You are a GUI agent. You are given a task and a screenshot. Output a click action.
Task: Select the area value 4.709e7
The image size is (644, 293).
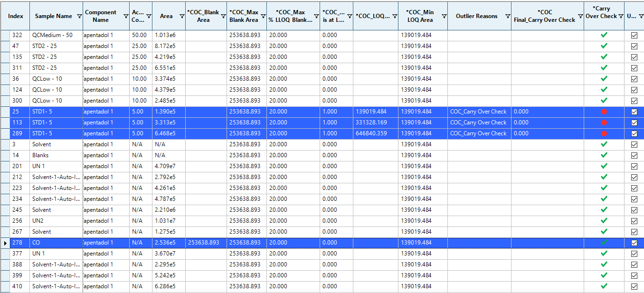point(169,166)
